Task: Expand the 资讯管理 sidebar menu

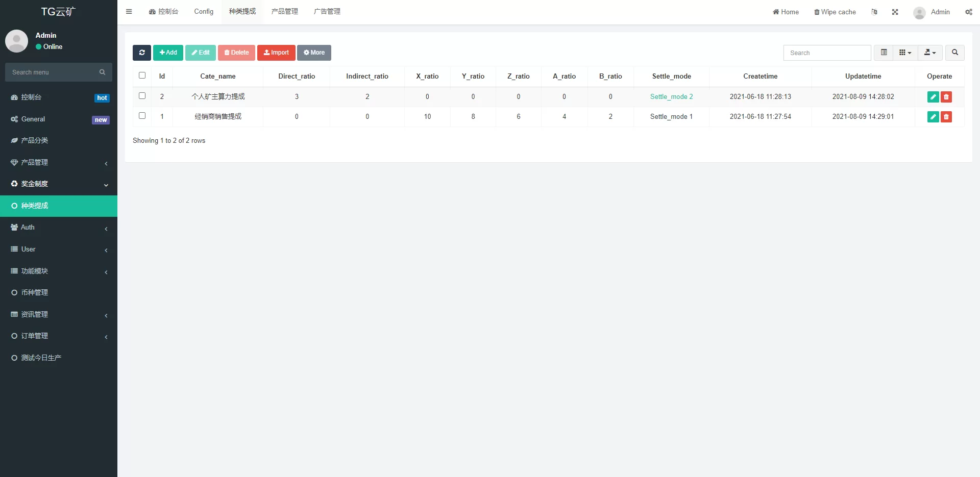Action: click(59, 314)
